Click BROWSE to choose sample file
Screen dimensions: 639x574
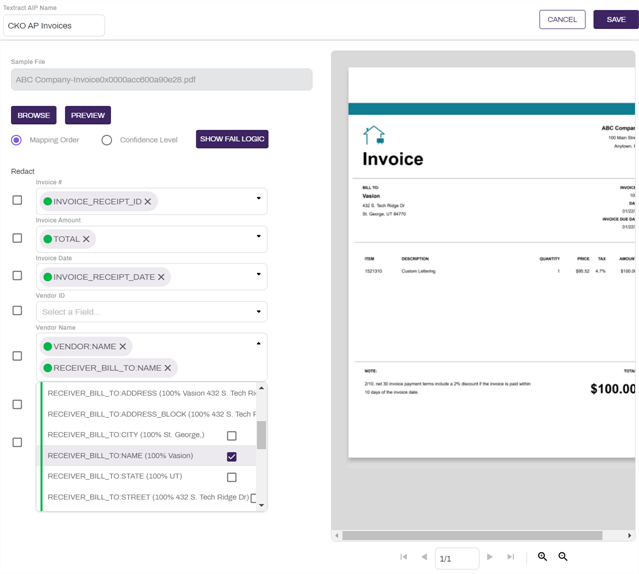tap(34, 115)
